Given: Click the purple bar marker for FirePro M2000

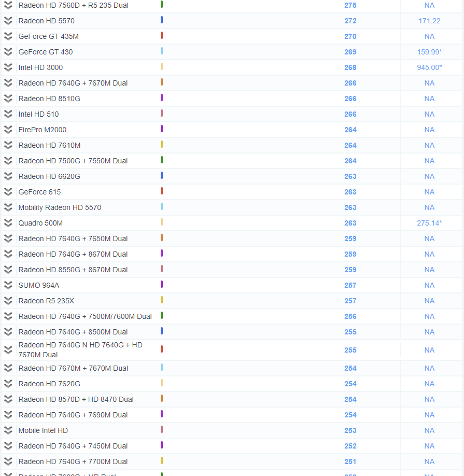Looking at the screenshot, I should click(x=162, y=129).
